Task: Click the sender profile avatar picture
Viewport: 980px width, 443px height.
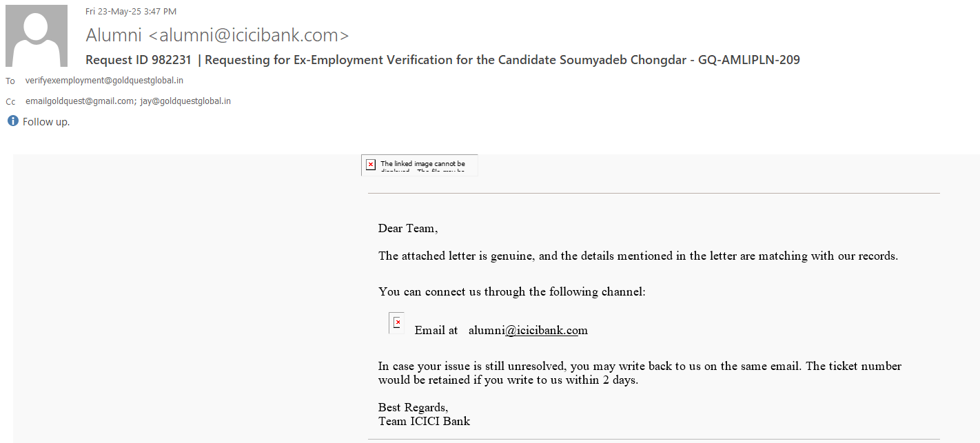Action: (37, 36)
